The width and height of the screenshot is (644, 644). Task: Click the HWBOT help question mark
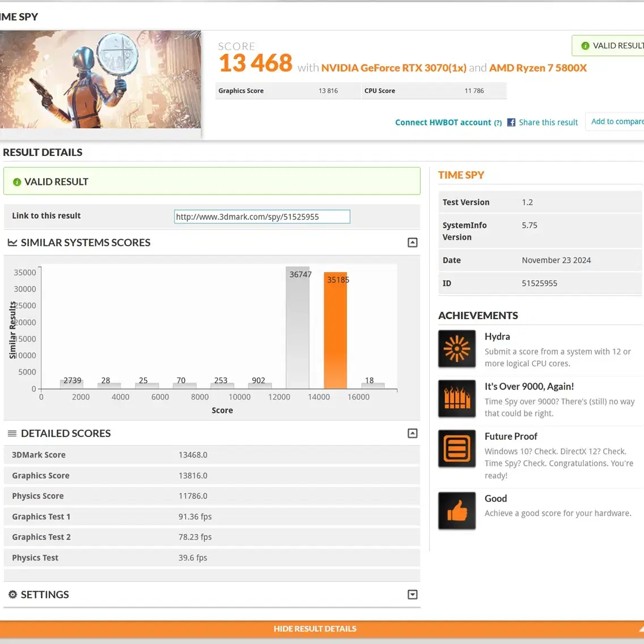(x=498, y=123)
